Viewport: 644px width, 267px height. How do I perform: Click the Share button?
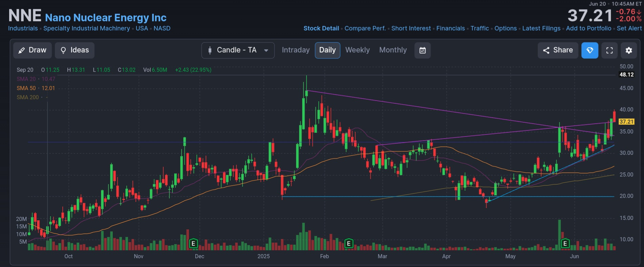pyautogui.click(x=558, y=50)
